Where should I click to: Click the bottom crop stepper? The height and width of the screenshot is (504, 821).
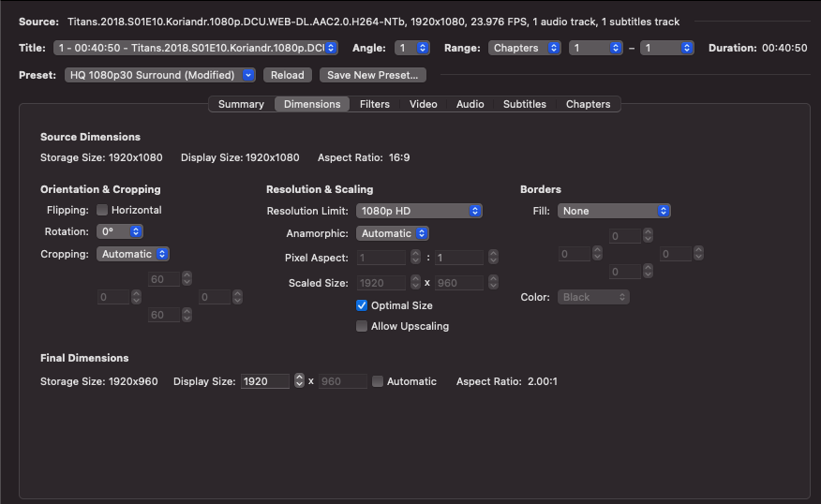[x=187, y=315]
